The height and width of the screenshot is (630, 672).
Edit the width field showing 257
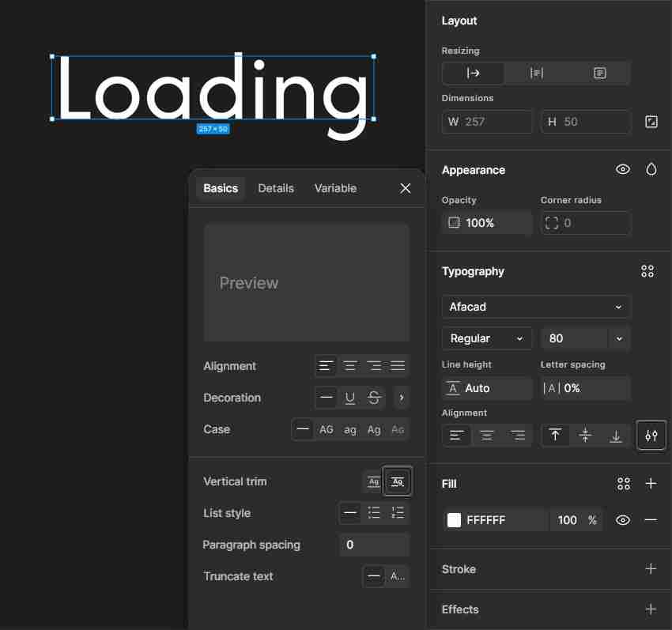coord(487,122)
